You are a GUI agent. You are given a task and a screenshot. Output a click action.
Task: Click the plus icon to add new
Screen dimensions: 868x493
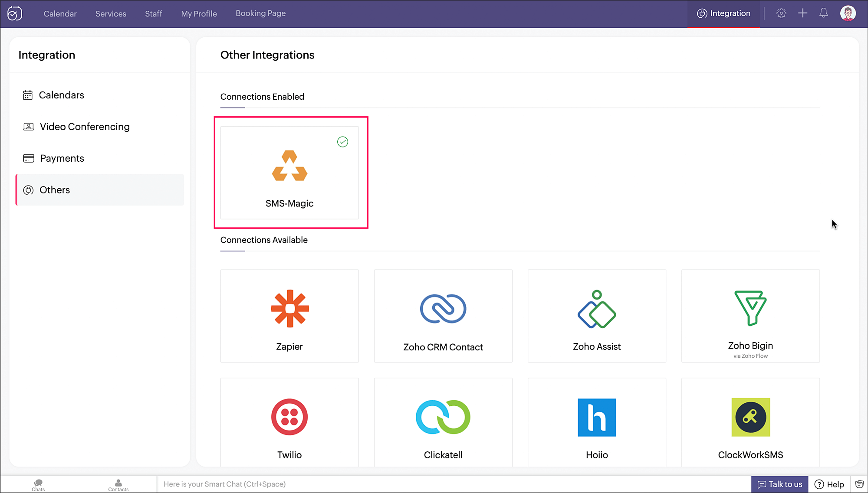click(802, 13)
